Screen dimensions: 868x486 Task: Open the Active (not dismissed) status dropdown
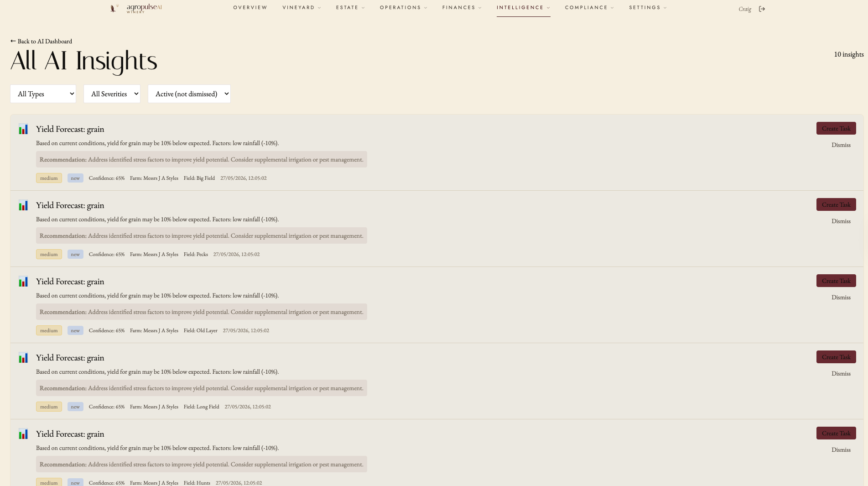coord(189,94)
